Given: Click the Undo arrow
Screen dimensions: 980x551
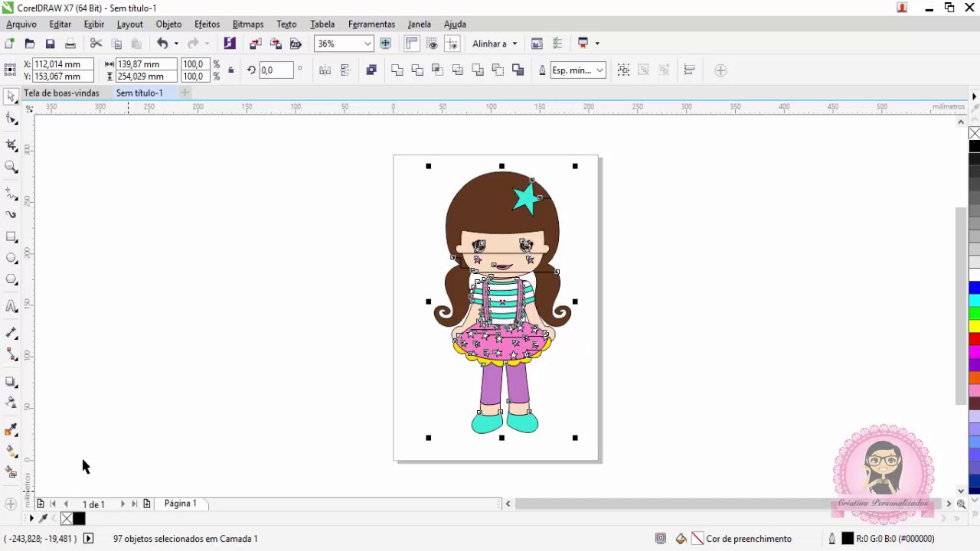Looking at the screenshot, I should (x=162, y=44).
